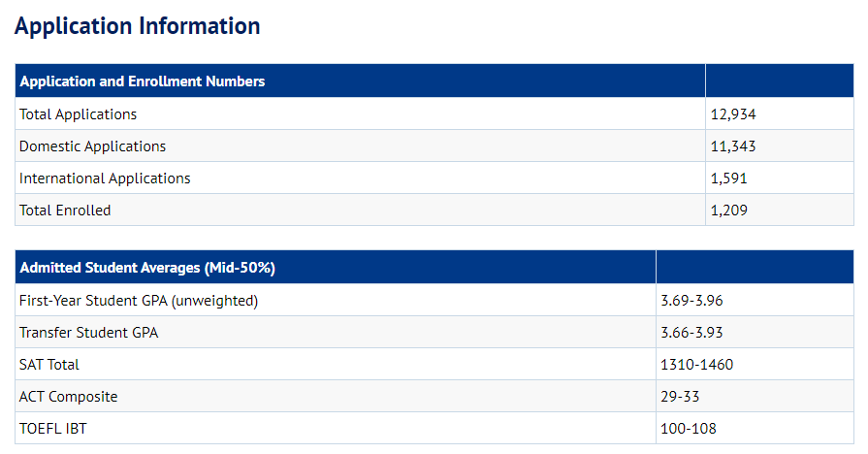Select the 3.69-3.96 GPA range
Viewport: 868px width, 454px height.
pyautogui.click(x=691, y=301)
